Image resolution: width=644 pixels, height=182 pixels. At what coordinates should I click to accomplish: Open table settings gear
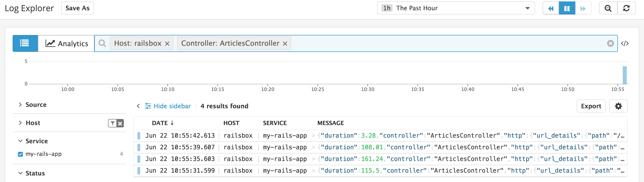click(619, 106)
